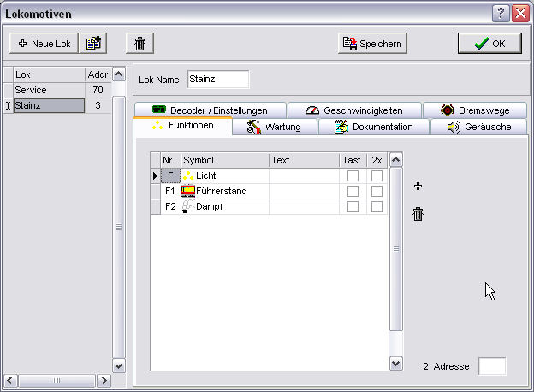Viewport: 534px width, 392px height.
Task: Open the Wartung tab
Action: pyautogui.click(x=275, y=127)
